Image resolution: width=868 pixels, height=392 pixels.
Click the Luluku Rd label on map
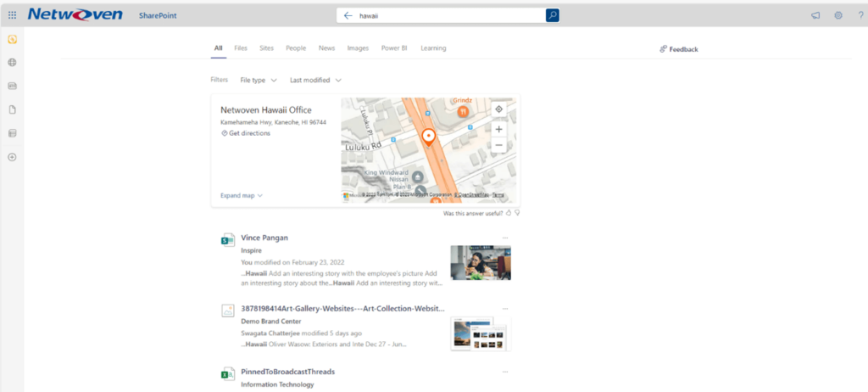click(x=364, y=148)
